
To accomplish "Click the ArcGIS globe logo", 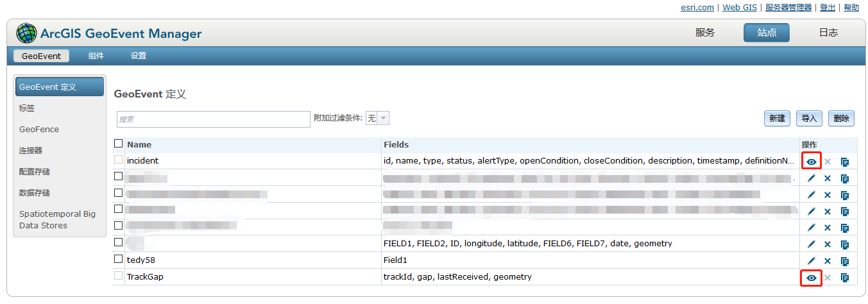I will click(26, 33).
